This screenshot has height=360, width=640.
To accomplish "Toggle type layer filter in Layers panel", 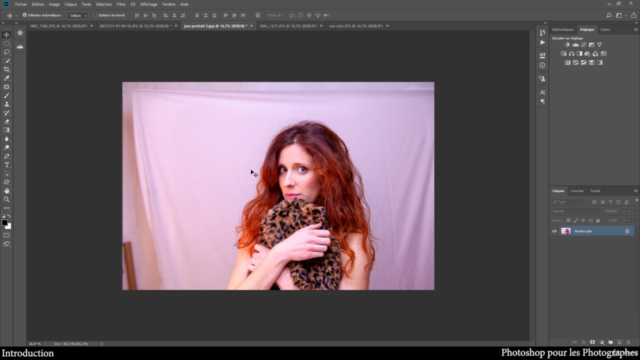I will click(611, 202).
